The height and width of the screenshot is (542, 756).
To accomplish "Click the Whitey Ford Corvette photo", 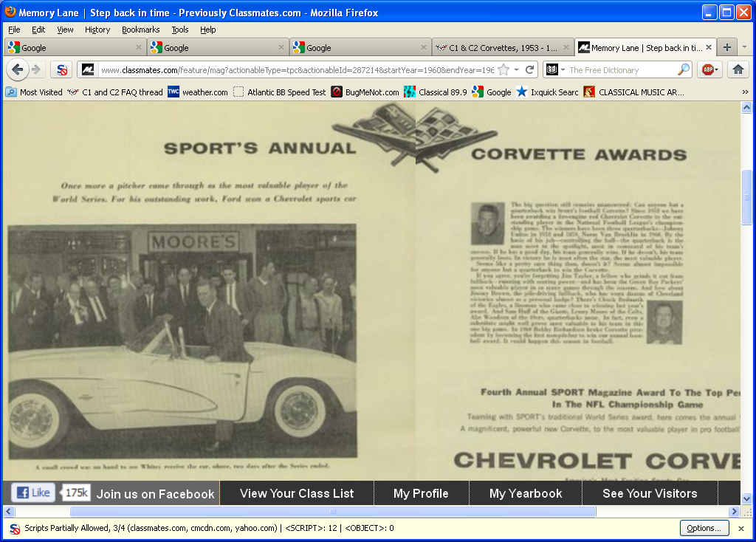I will pyautogui.click(x=182, y=341).
